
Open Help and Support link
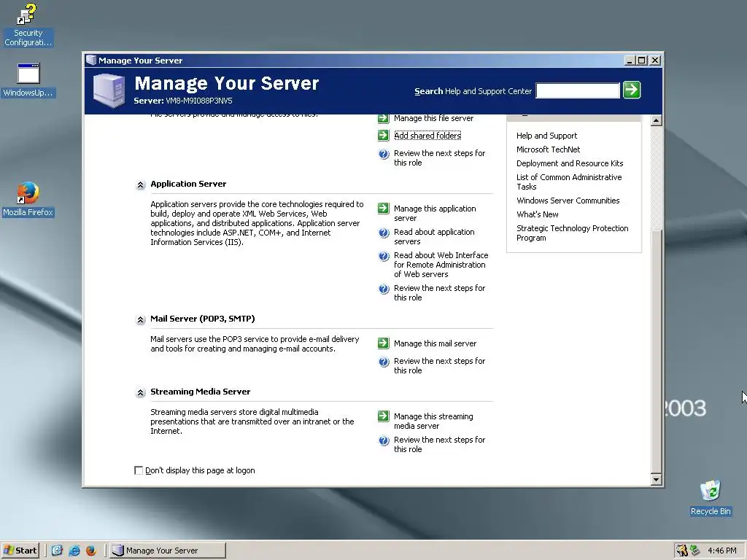coord(546,136)
